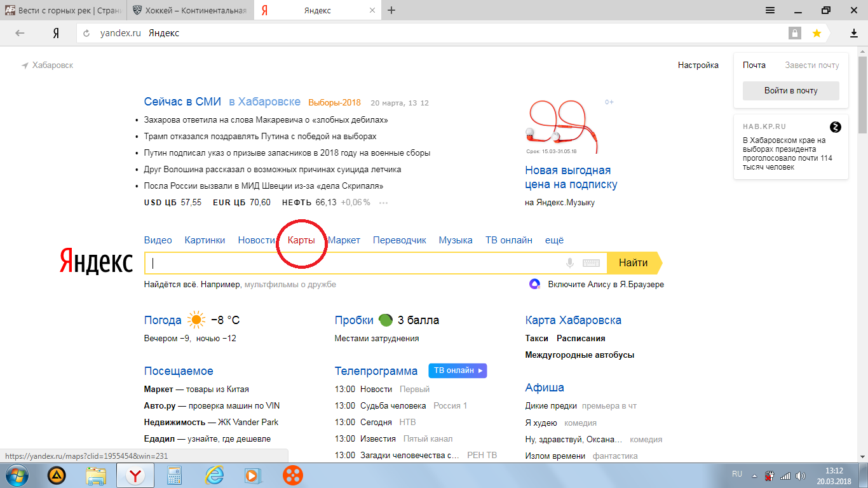This screenshot has height=488, width=868.
Task: Click the Yandex 'Я' home icon in toolbar
Action: pos(56,33)
